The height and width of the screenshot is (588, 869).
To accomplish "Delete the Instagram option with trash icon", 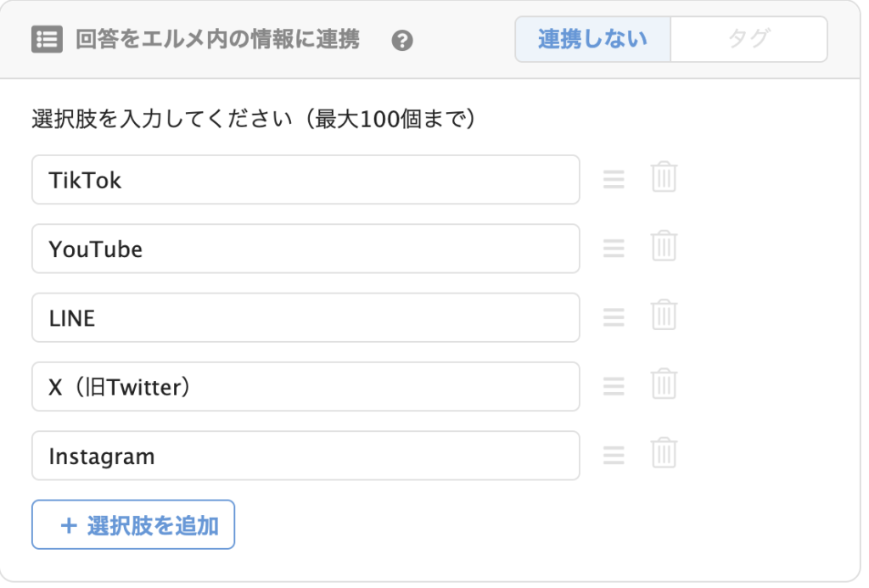I will [x=664, y=453].
